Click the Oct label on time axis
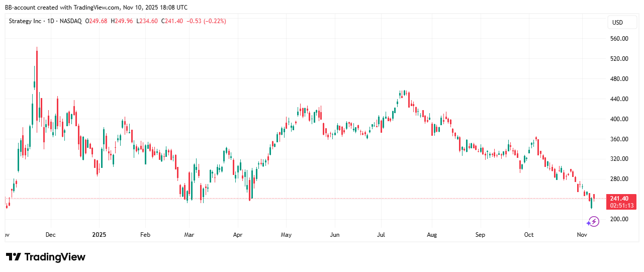 (528, 235)
